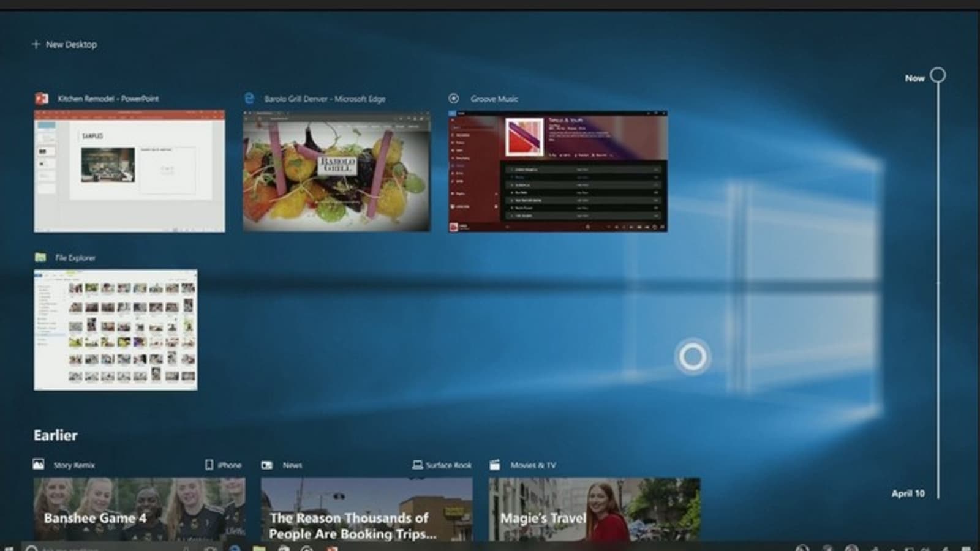This screenshot has height=551, width=980.
Task: Click the 'Movies & TV' app label
Action: pos(533,465)
